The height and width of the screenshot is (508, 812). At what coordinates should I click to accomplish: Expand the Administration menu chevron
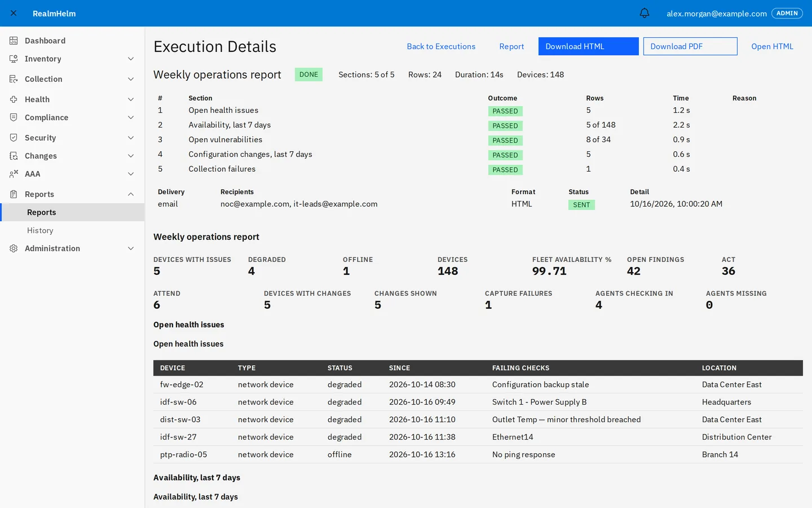tap(131, 248)
